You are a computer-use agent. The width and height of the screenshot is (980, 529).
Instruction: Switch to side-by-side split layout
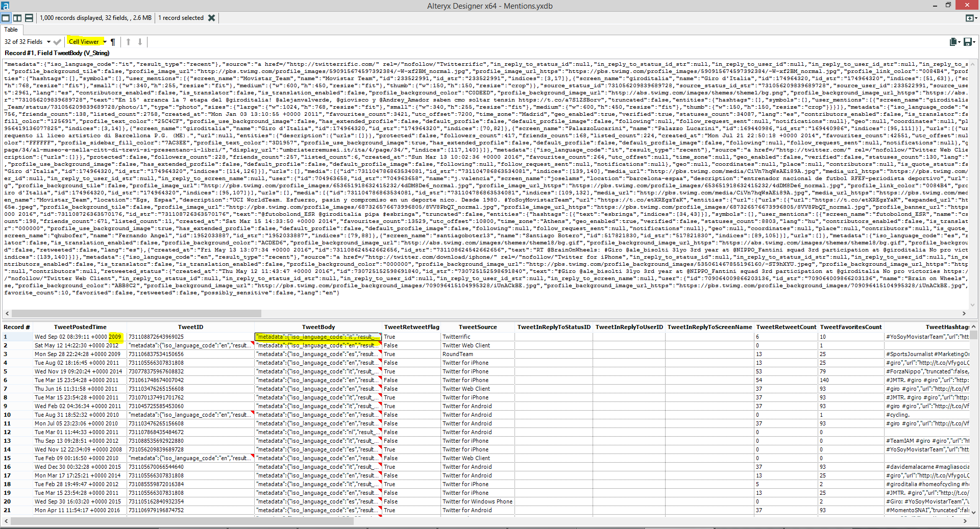tap(17, 18)
